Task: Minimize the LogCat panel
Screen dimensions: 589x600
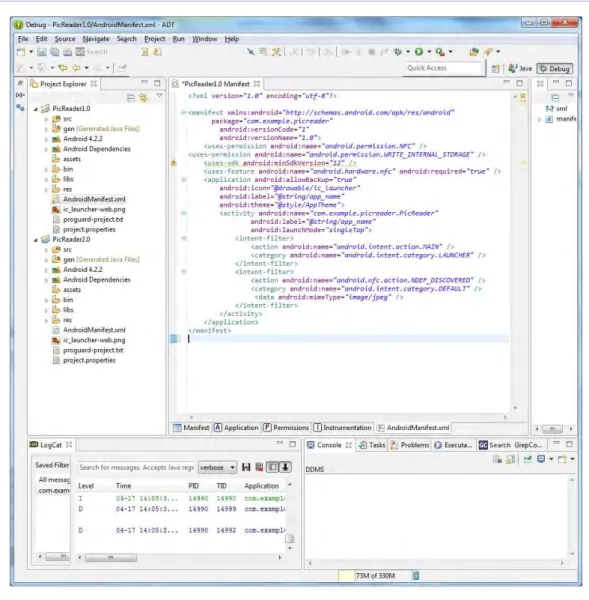Action: (280, 443)
